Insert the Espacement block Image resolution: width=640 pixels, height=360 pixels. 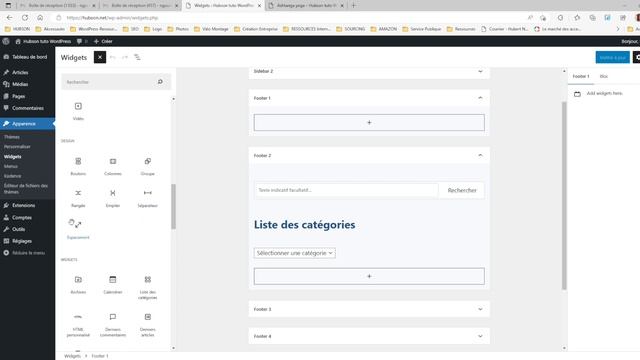[78, 230]
